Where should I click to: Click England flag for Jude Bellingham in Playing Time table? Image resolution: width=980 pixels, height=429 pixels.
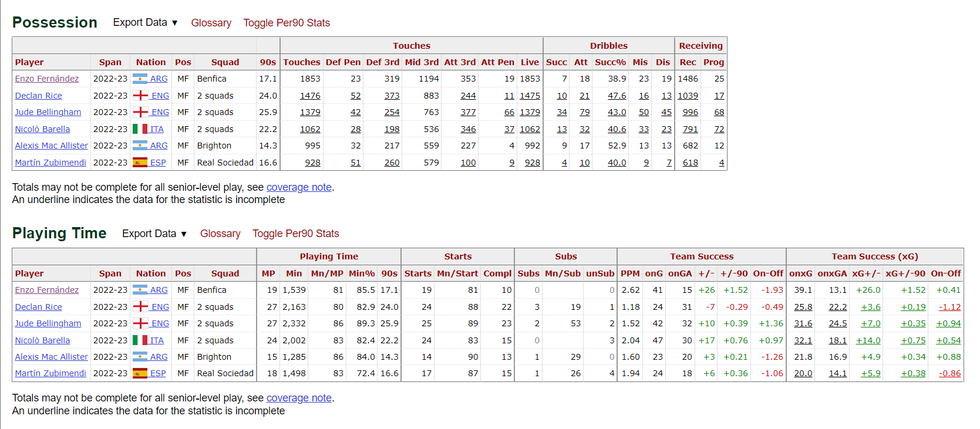(140, 323)
